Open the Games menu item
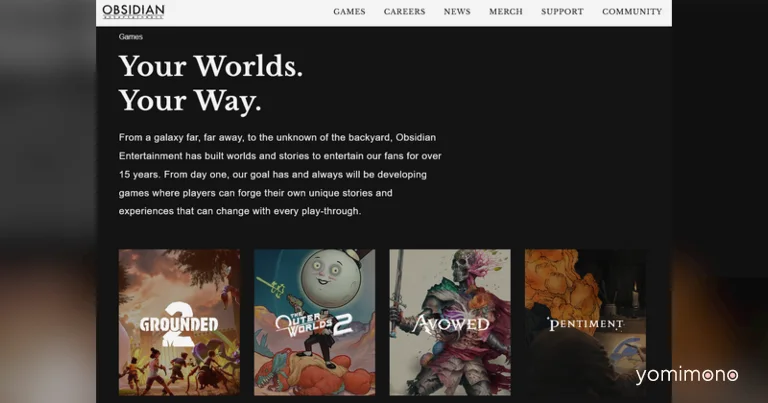 click(x=349, y=11)
